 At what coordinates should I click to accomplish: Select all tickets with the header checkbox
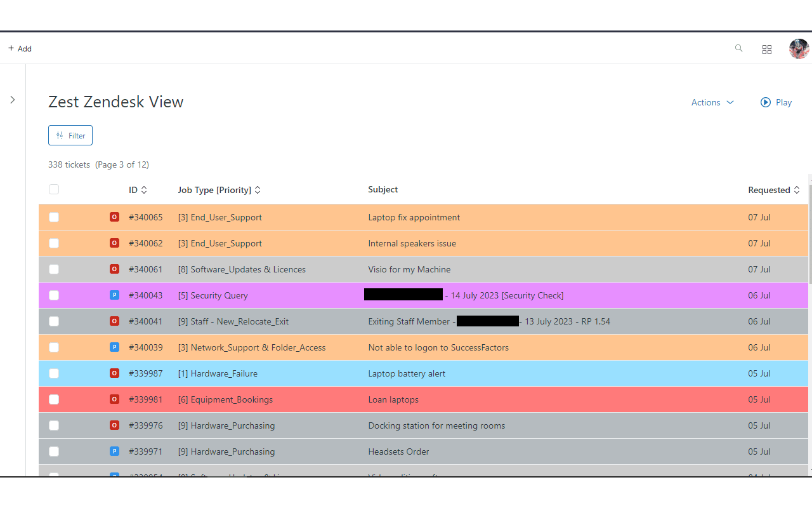pyautogui.click(x=54, y=189)
